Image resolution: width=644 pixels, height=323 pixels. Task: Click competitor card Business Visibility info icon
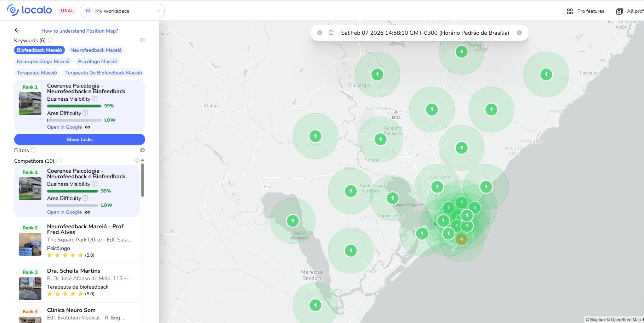point(95,184)
